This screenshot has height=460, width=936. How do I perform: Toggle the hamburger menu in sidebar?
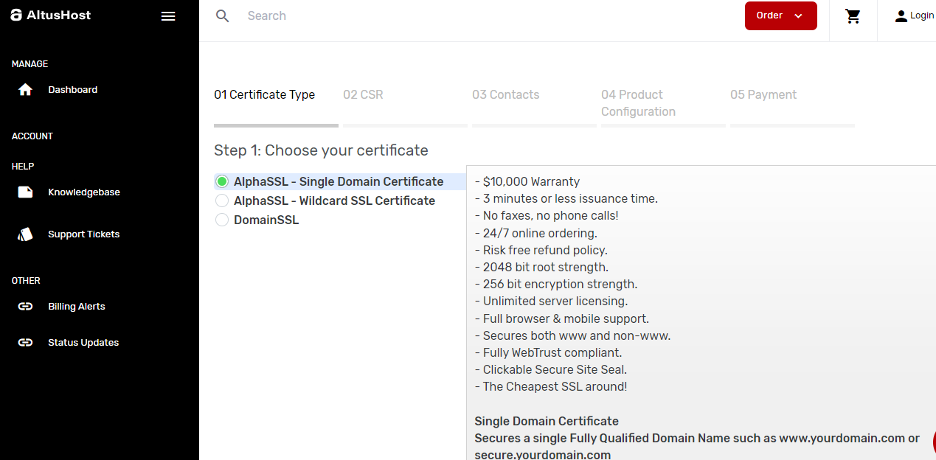[168, 17]
